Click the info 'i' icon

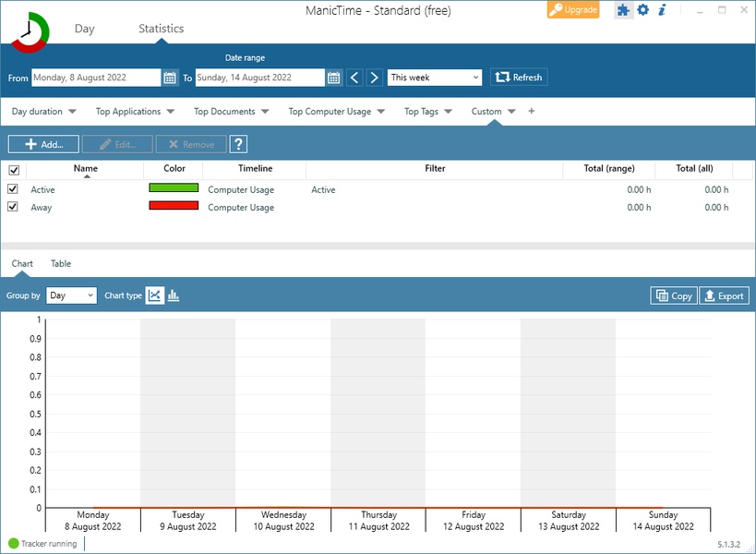(662, 10)
